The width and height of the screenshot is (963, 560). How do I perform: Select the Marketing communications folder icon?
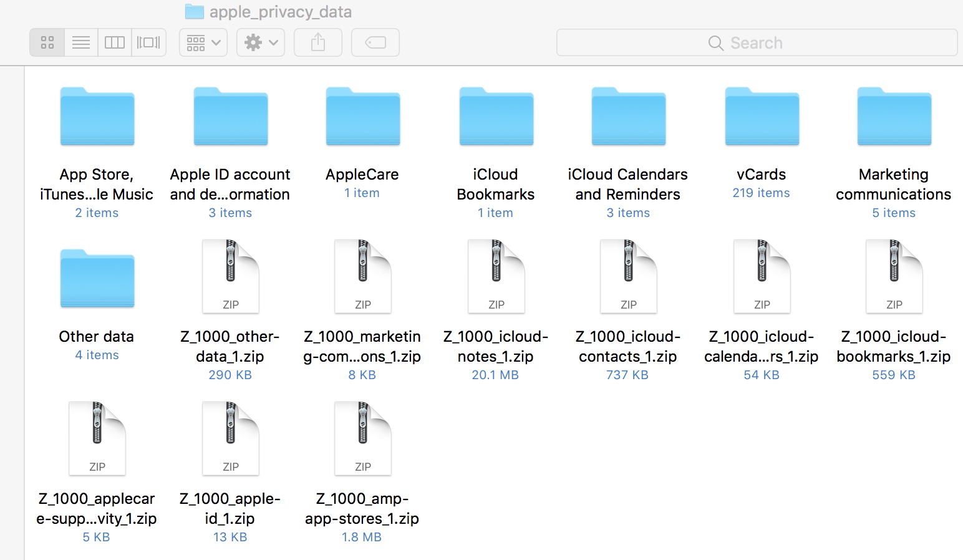click(x=894, y=117)
